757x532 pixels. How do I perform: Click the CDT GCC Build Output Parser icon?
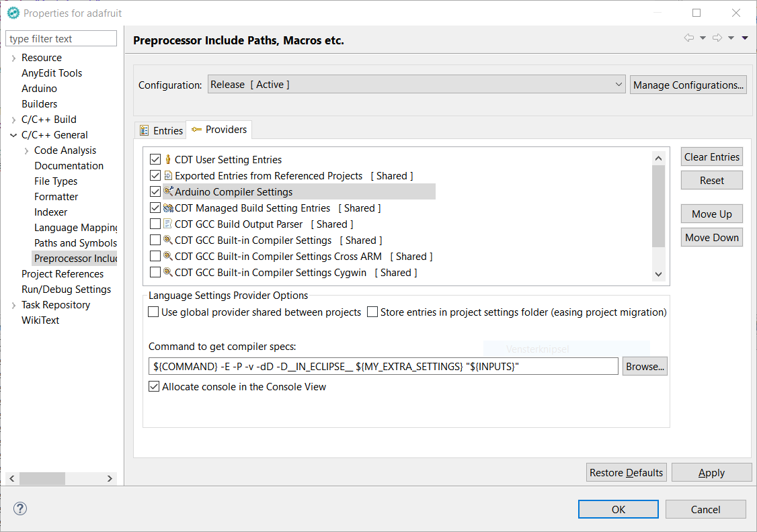click(x=168, y=224)
